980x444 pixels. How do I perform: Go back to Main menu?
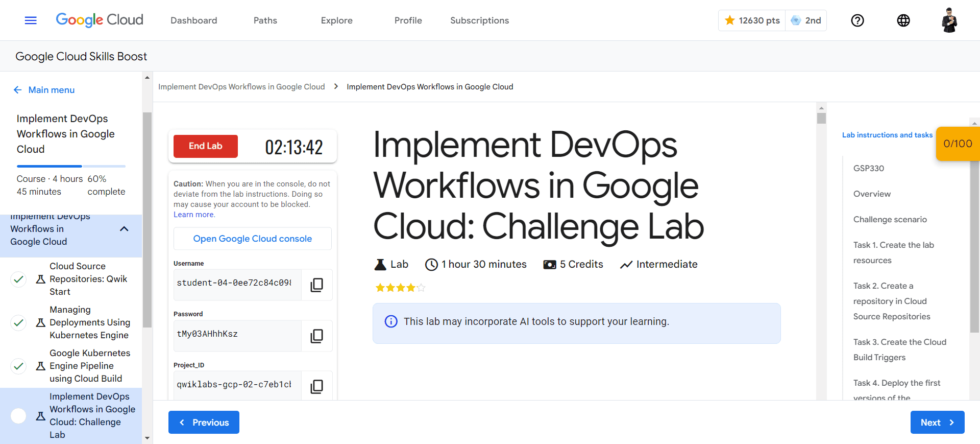coord(44,90)
